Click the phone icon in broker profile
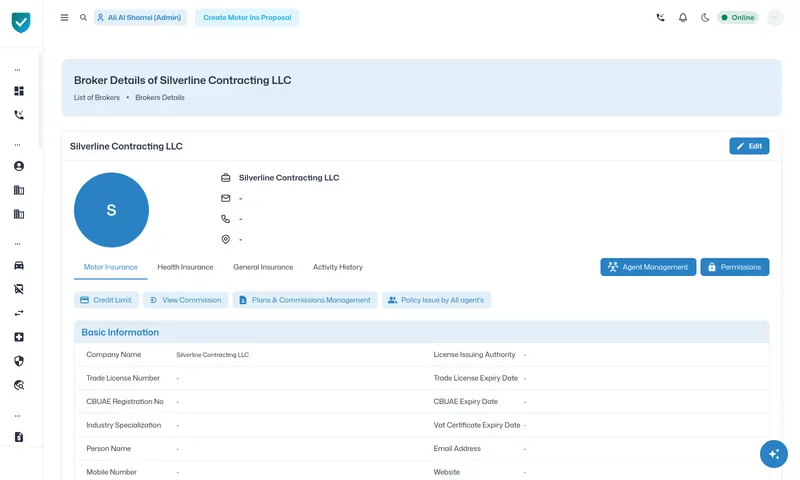The image size is (800, 480). pos(226,219)
